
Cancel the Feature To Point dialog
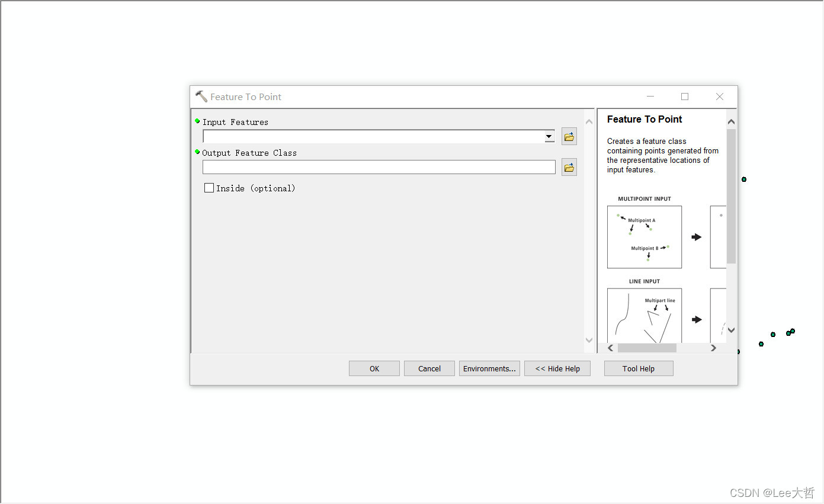tap(429, 368)
